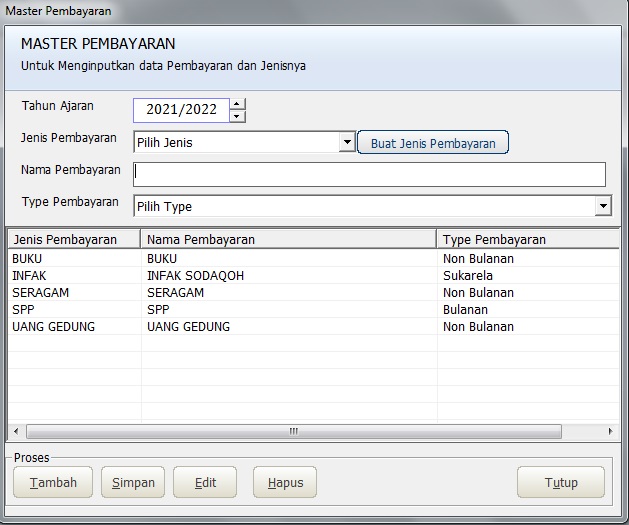The image size is (629, 525).
Task: Click the horizontal scrollbar left arrow
Action: pyautogui.click(x=16, y=432)
